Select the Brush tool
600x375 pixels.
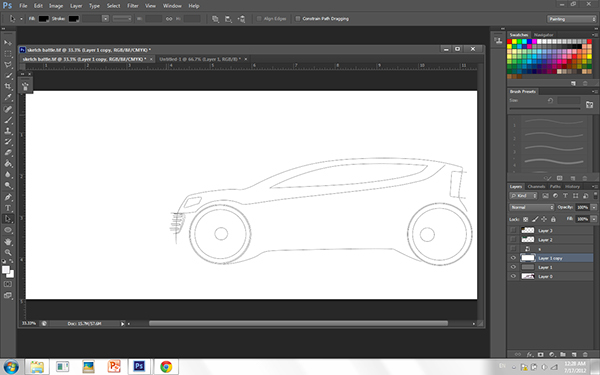[8, 120]
